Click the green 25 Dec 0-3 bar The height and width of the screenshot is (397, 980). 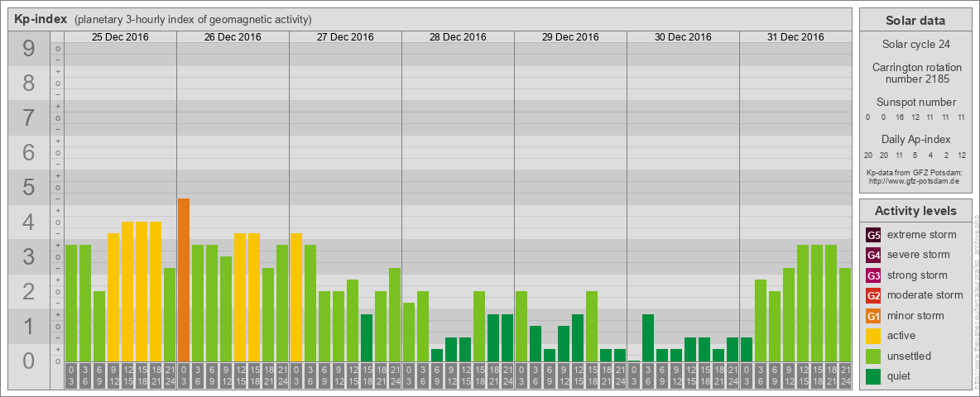point(71,304)
